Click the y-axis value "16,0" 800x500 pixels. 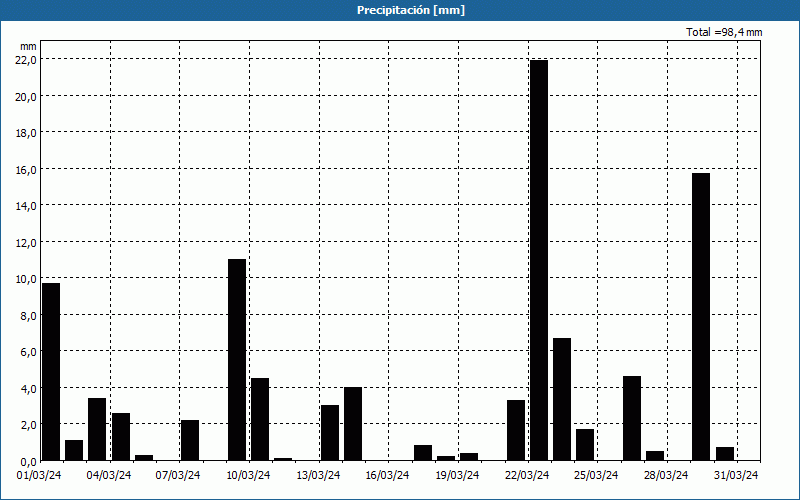[x=27, y=169]
